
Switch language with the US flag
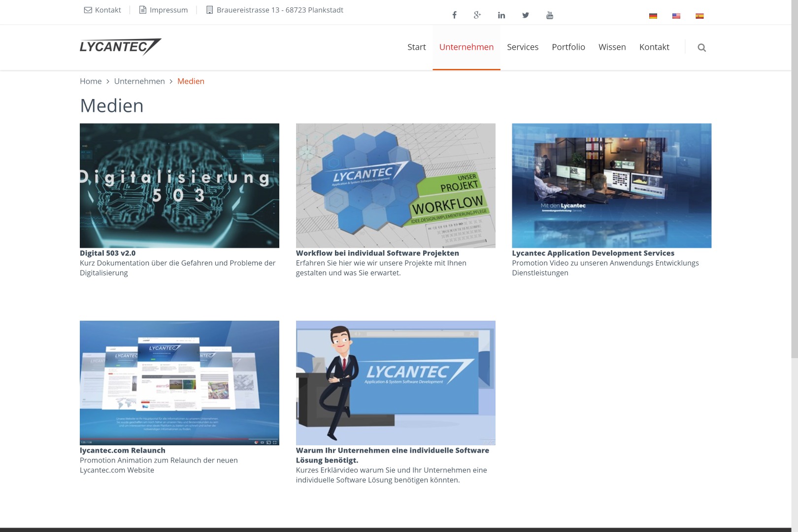click(x=676, y=16)
